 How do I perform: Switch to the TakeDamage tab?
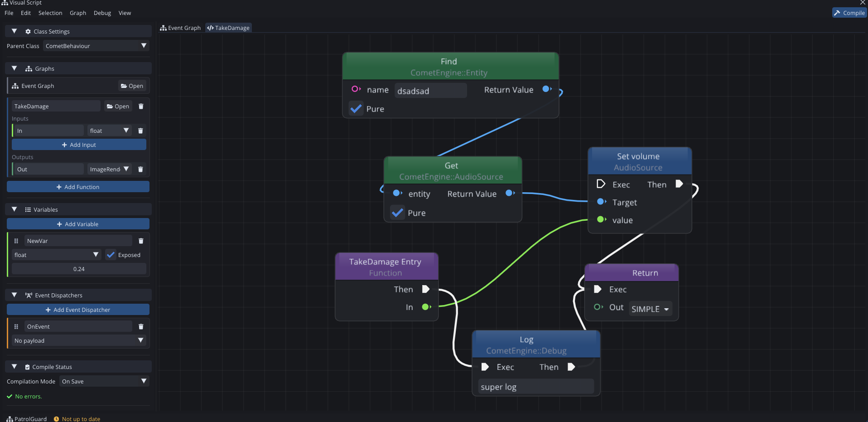[x=228, y=28]
